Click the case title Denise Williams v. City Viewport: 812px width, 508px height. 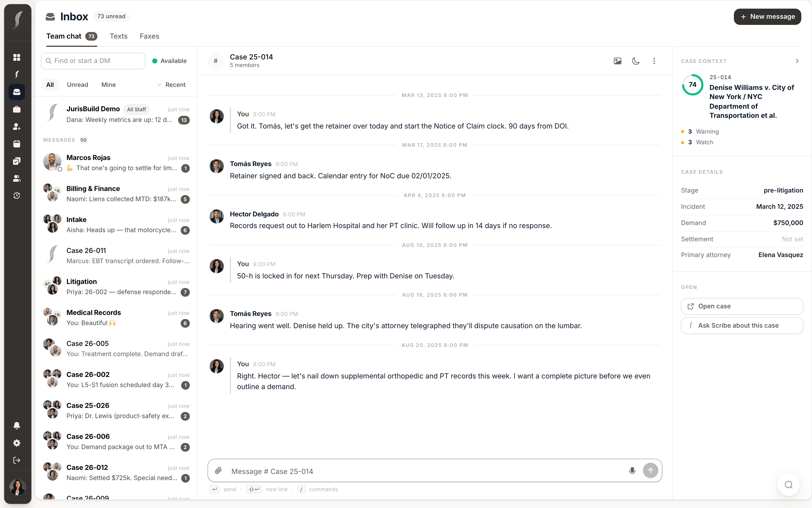click(752, 101)
